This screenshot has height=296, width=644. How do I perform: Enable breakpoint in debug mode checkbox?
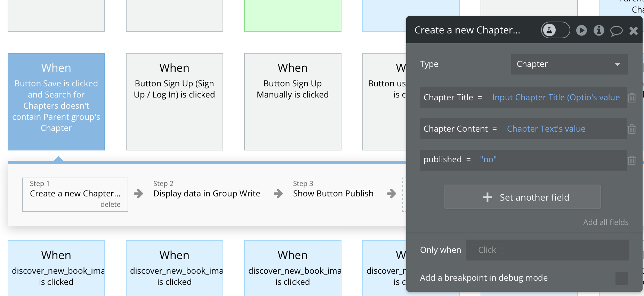click(621, 278)
